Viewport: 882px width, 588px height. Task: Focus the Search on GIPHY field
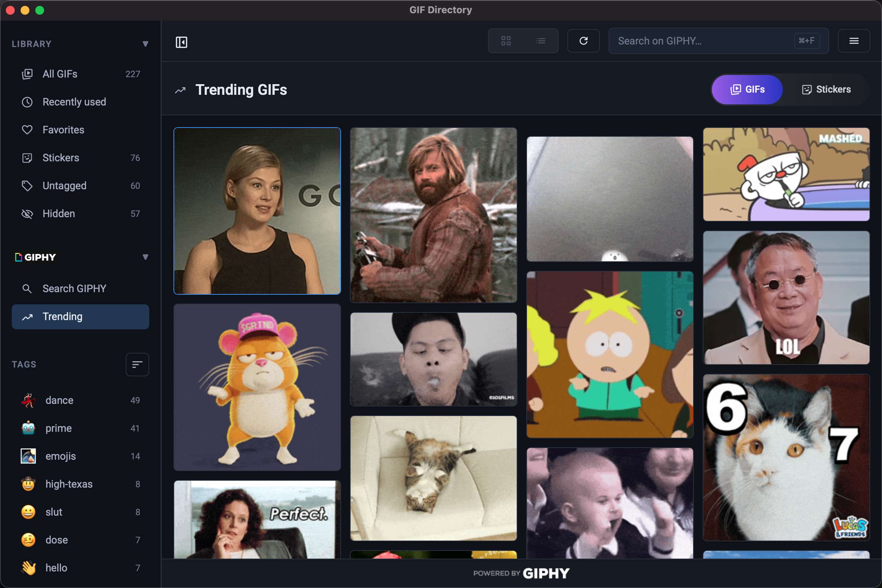pyautogui.click(x=718, y=41)
